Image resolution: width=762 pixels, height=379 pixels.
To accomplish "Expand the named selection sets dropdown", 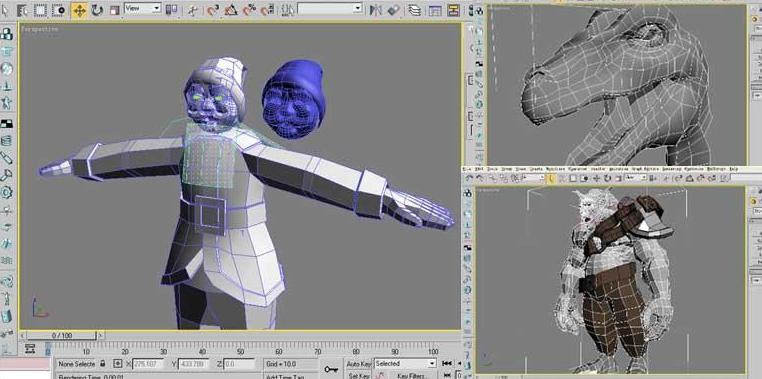I will click(330, 8).
